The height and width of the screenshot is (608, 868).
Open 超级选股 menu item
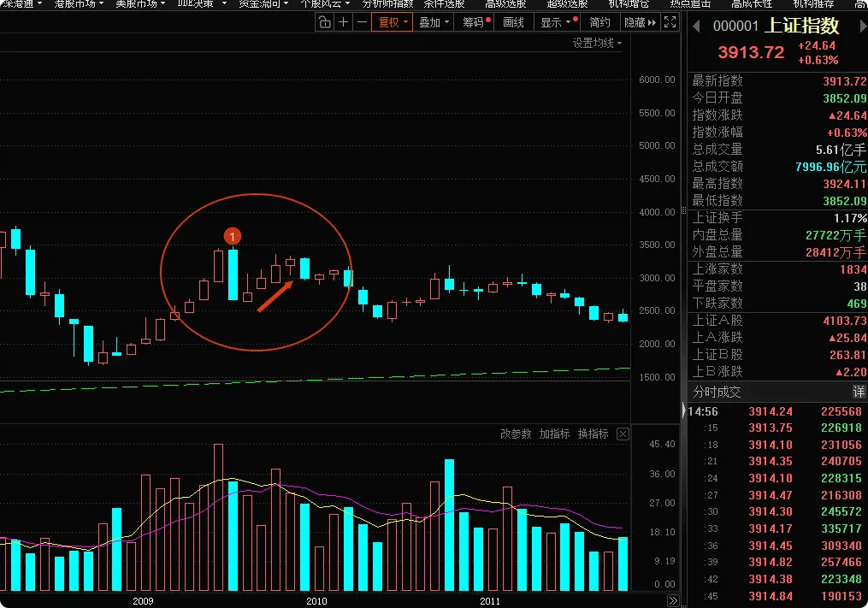click(567, 4)
